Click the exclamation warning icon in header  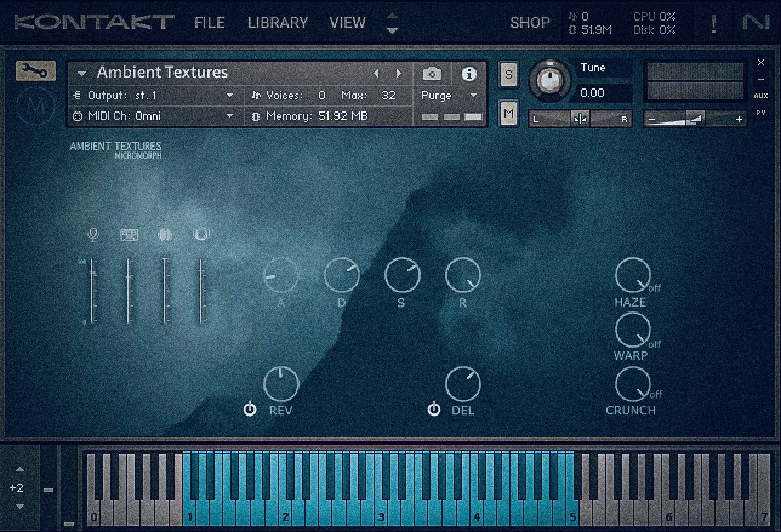[714, 23]
